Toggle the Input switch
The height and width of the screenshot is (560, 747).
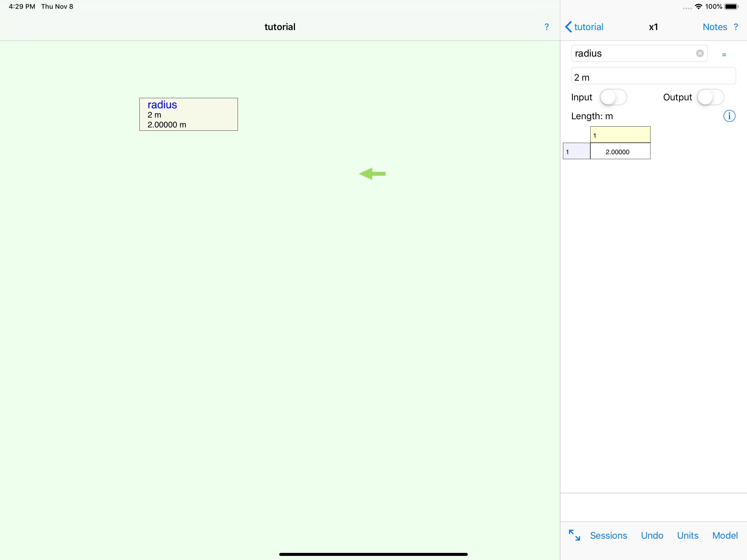(x=613, y=97)
